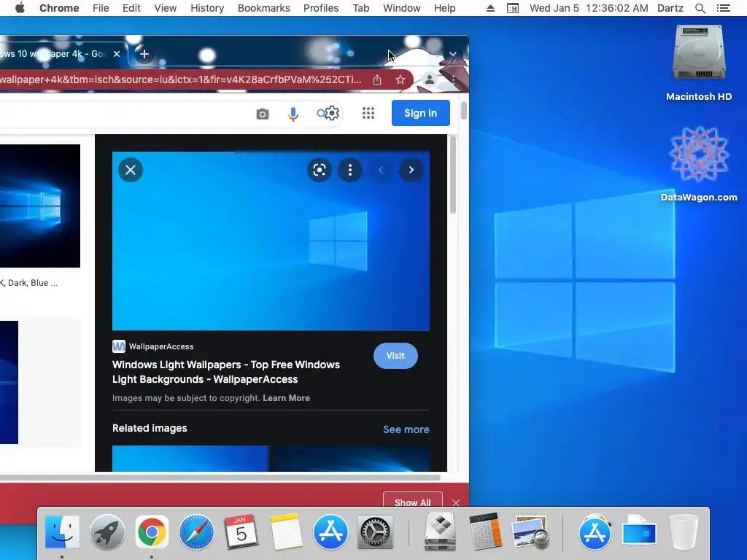The width and height of the screenshot is (747, 560).
Task: Open the Google apps grid
Action: [368, 113]
